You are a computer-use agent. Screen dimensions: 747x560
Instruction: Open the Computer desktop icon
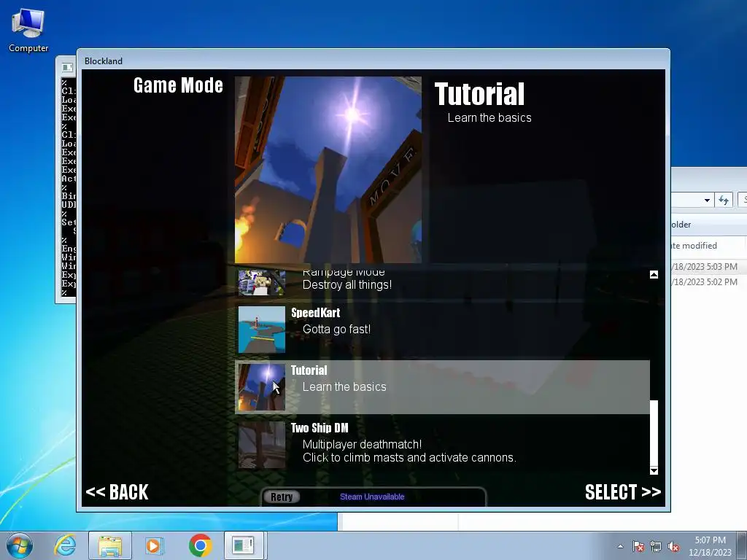point(28,31)
